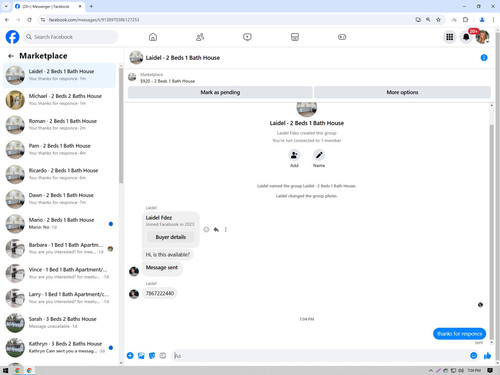
Task: Open the Marketplace storefront icon
Action: (295, 37)
